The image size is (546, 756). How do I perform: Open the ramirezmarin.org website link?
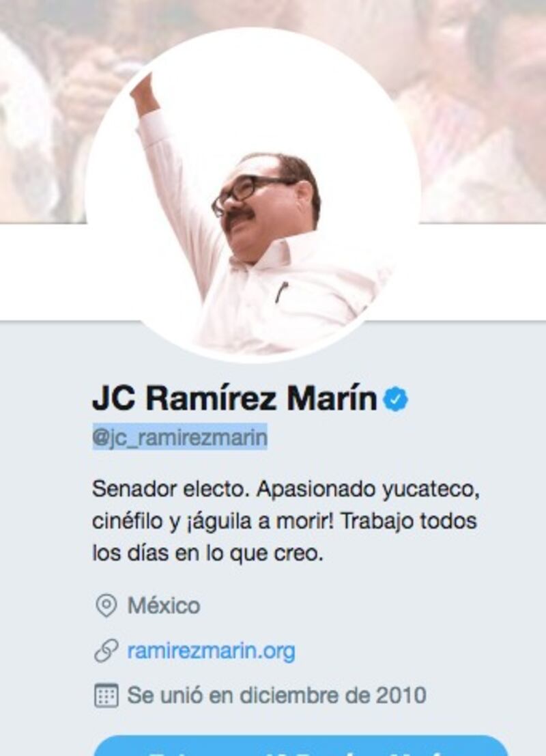pyautogui.click(x=211, y=650)
